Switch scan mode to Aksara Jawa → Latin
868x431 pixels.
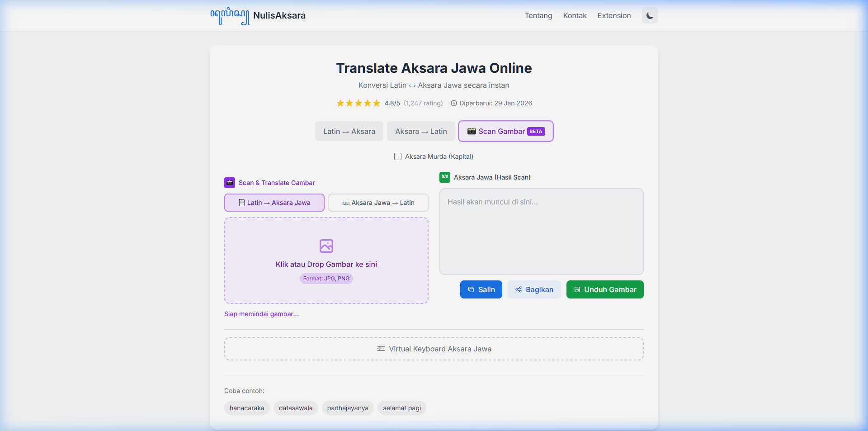click(378, 203)
